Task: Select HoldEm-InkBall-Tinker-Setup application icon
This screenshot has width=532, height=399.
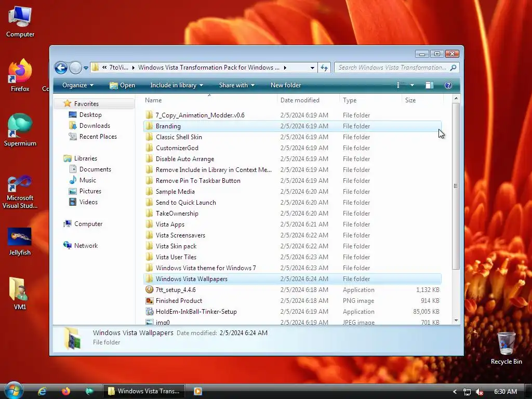Action: [149, 312]
